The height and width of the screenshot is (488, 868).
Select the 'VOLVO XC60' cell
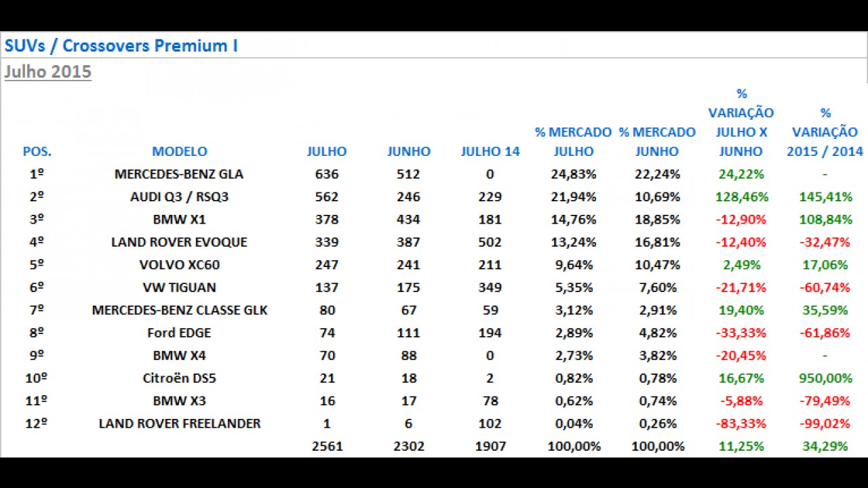tap(180, 265)
